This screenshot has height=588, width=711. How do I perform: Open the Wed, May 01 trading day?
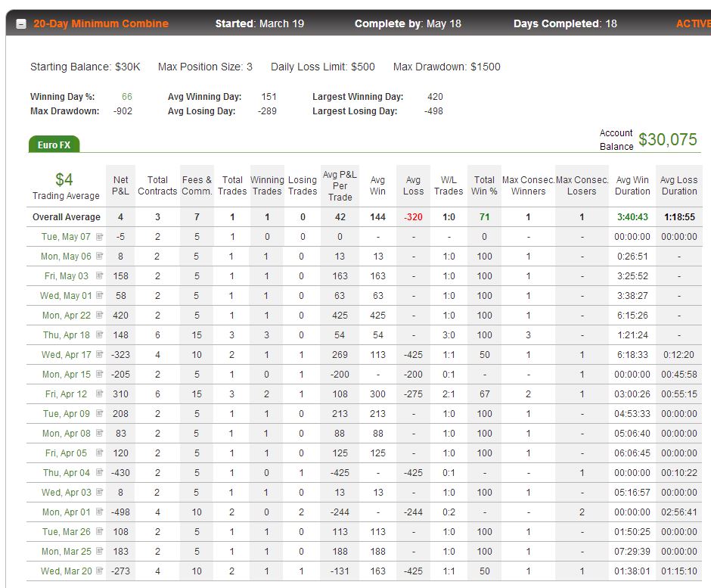66,296
